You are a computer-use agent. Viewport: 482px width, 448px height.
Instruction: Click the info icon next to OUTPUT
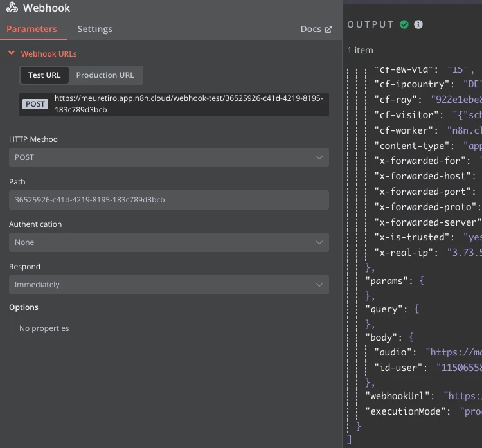[418, 24]
